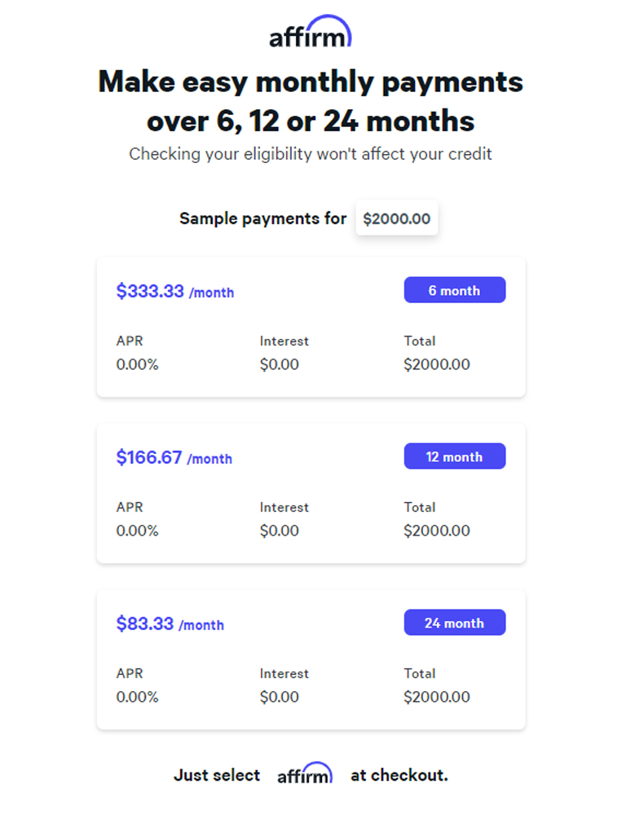Viewport: 644px width, 815px height.
Task: Click the APR 0.00% in 6 month card
Action: pyautogui.click(x=137, y=364)
